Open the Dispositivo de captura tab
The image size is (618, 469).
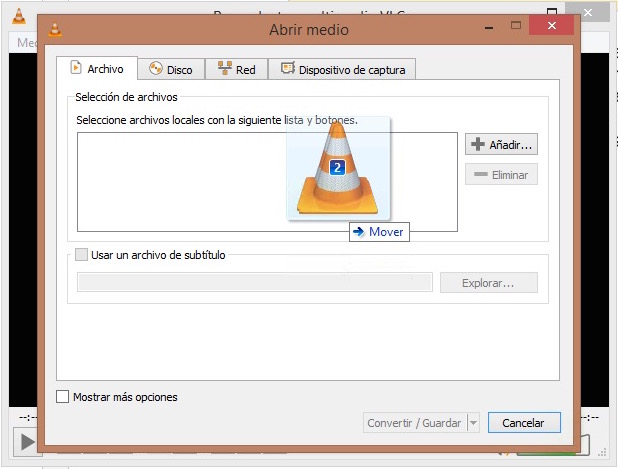click(342, 69)
